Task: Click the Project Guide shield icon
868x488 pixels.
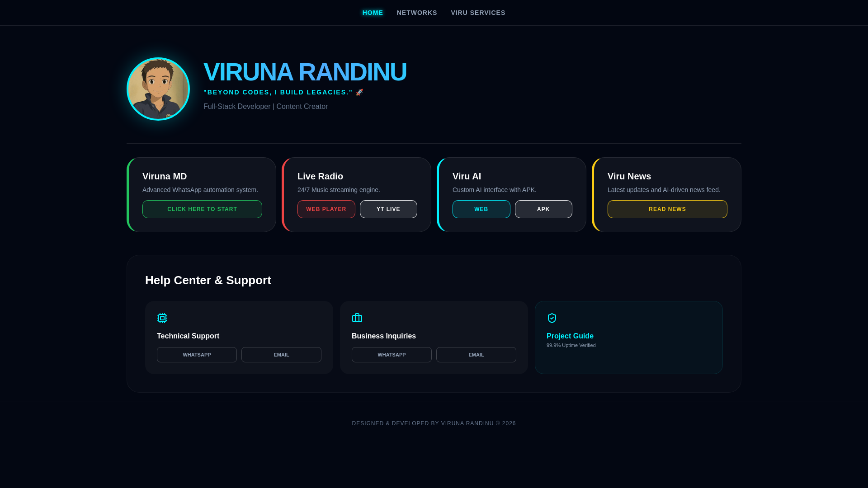Action: [x=552, y=318]
